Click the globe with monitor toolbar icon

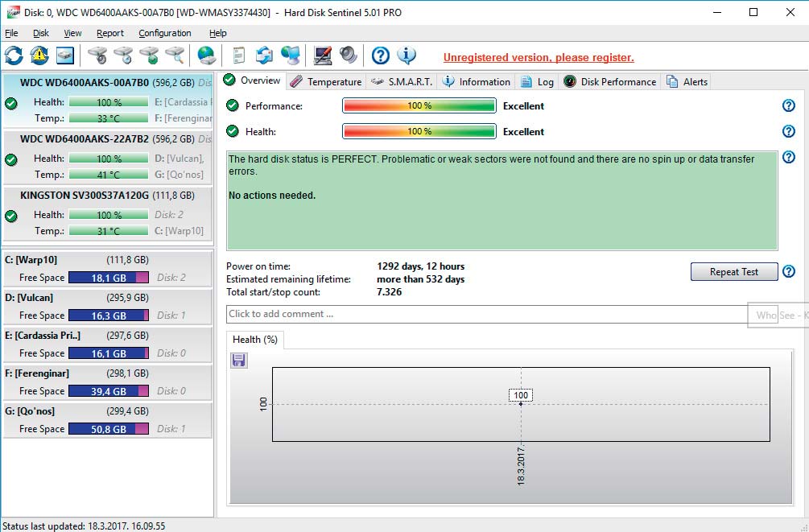tap(291, 56)
